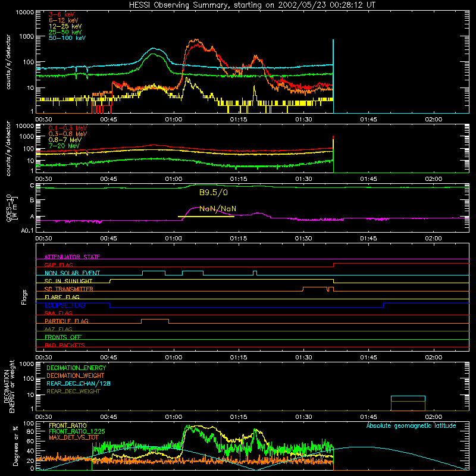Select the 25-50 keV legend label
The height and width of the screenshot is (476, 476).
coord(65,32)
